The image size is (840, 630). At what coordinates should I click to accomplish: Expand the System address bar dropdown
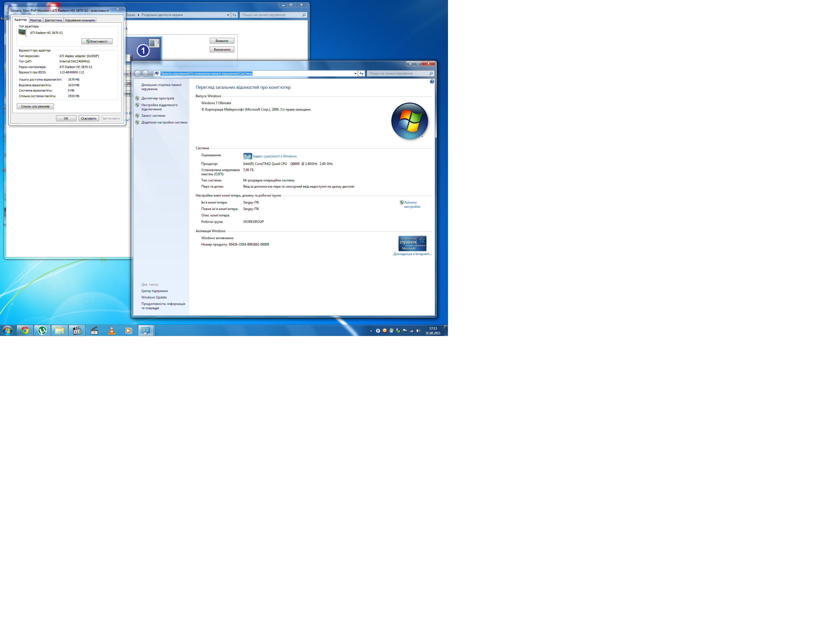[355, 74]
